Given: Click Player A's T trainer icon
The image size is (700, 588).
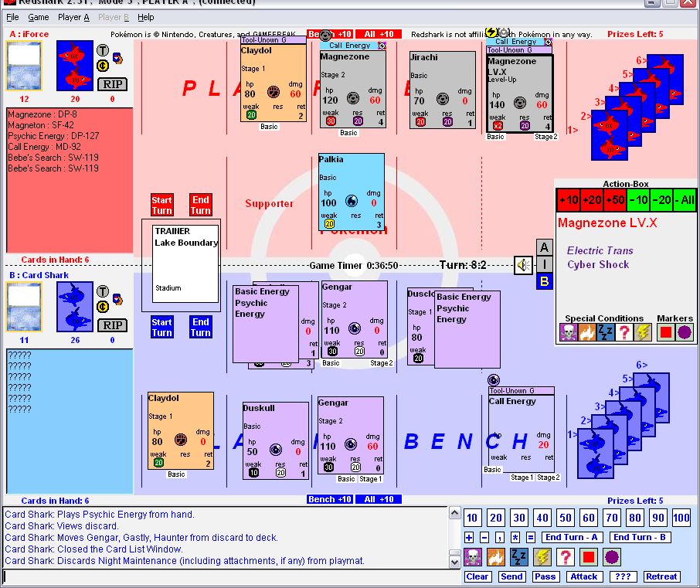Looking at the screenshot, I should tap(103, 50).
